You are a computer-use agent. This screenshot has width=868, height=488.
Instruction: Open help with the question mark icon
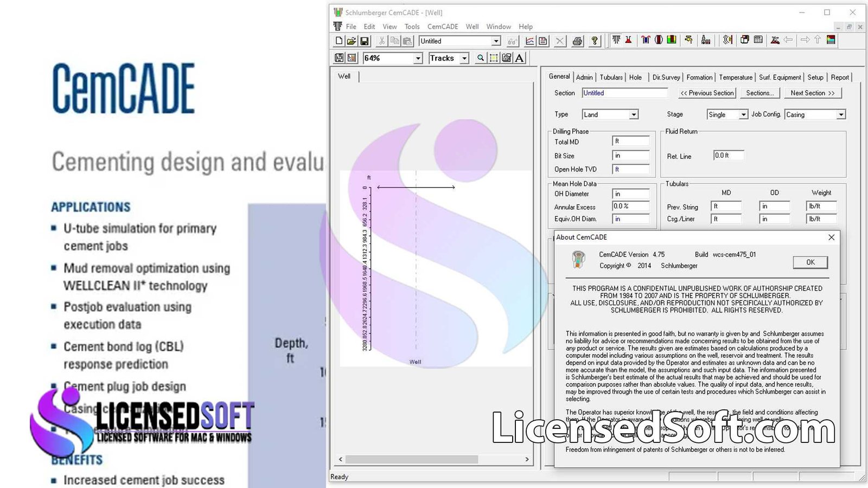595,41
